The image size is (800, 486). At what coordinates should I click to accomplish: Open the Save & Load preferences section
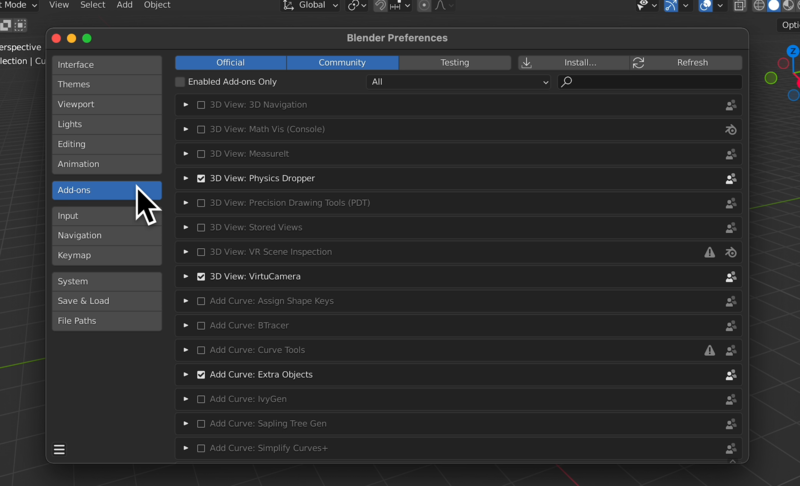tap(107, 301)
